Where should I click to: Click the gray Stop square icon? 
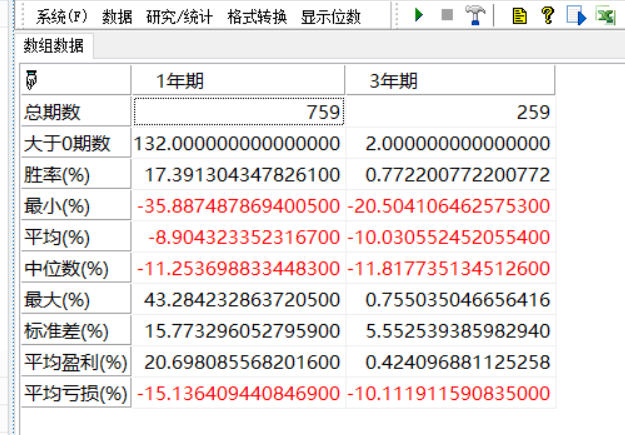[446, 16]
